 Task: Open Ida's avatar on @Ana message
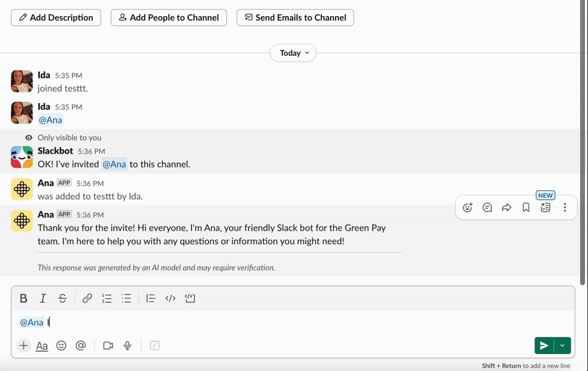pos(22,112)
